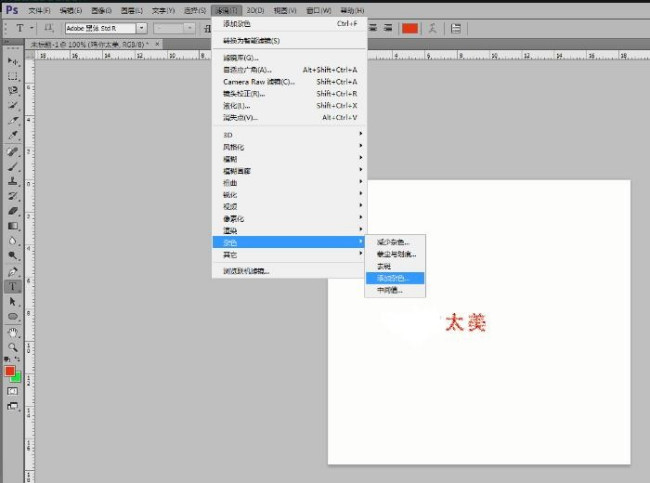Click the red foreground color swatch
The image size is (650, 483).
10,371
